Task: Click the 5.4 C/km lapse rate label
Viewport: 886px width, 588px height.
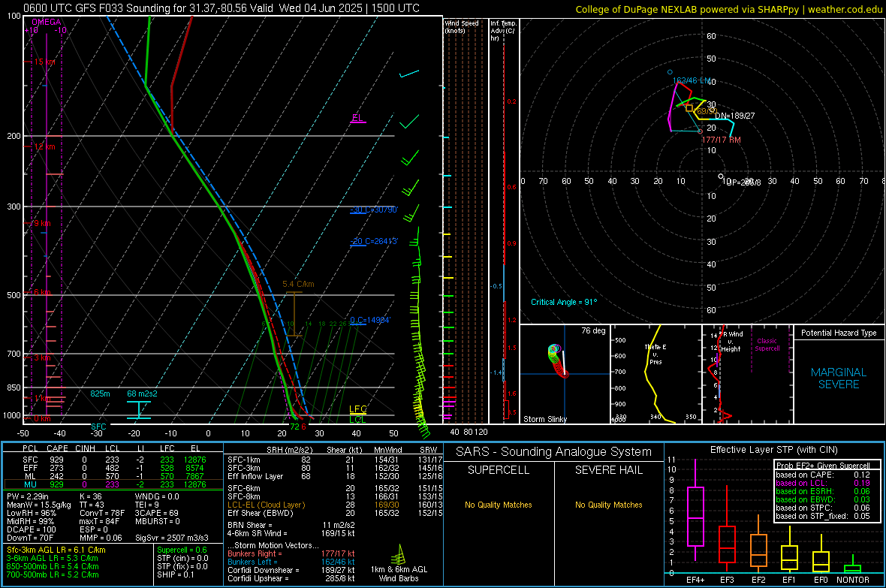Action: coord(298,284)
